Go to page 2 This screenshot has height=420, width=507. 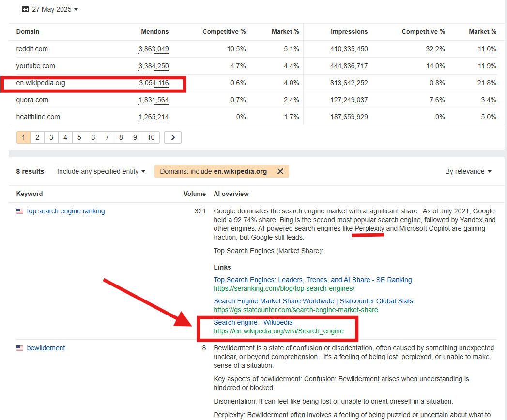(37, 137)
